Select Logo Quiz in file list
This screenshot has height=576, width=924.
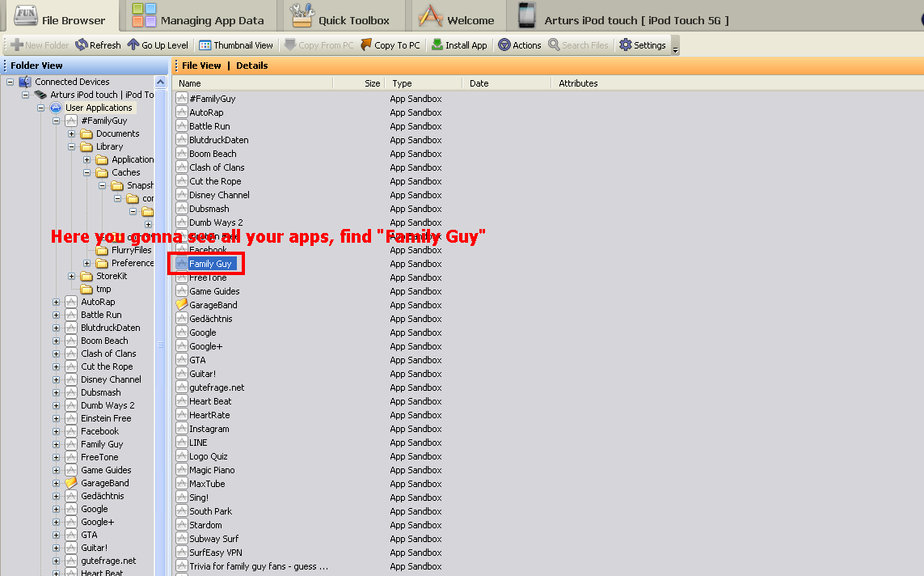(208, 456)
